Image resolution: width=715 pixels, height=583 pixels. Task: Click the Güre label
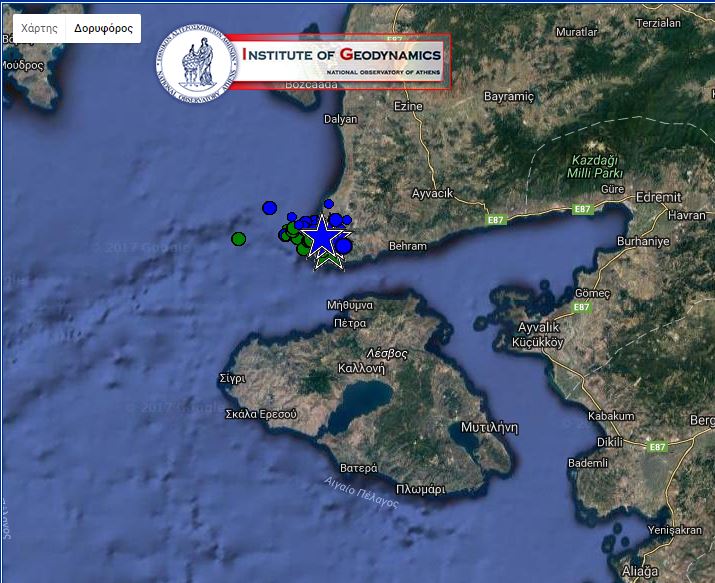click(x=612, y=189)
